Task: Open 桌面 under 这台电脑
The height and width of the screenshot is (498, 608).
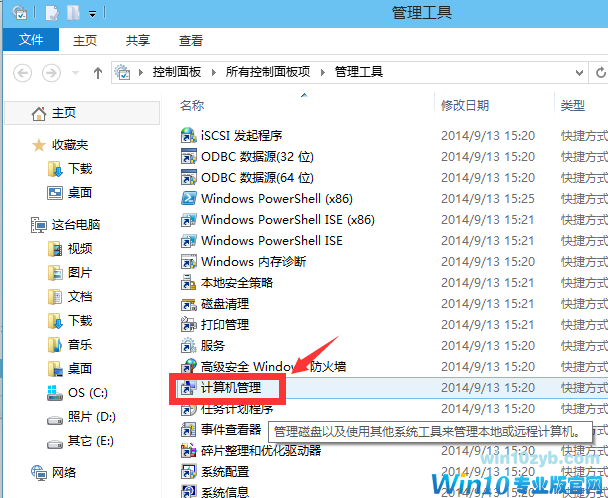Action: 80,368
